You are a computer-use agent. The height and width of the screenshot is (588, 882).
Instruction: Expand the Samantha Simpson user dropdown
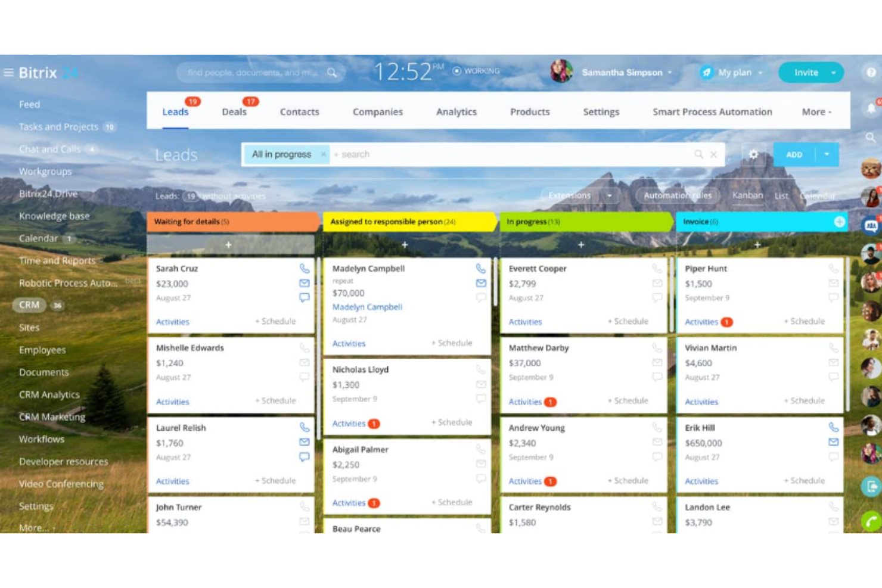[670, 73]
